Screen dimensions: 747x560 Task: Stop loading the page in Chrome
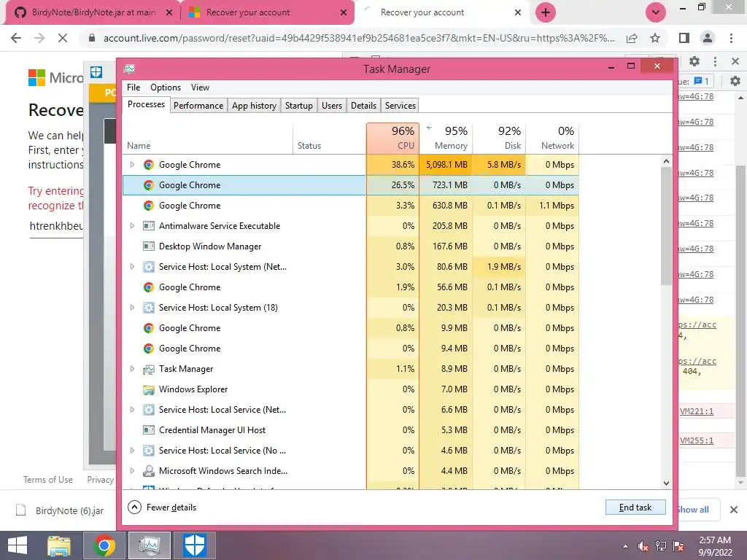[x=63, y=38]
